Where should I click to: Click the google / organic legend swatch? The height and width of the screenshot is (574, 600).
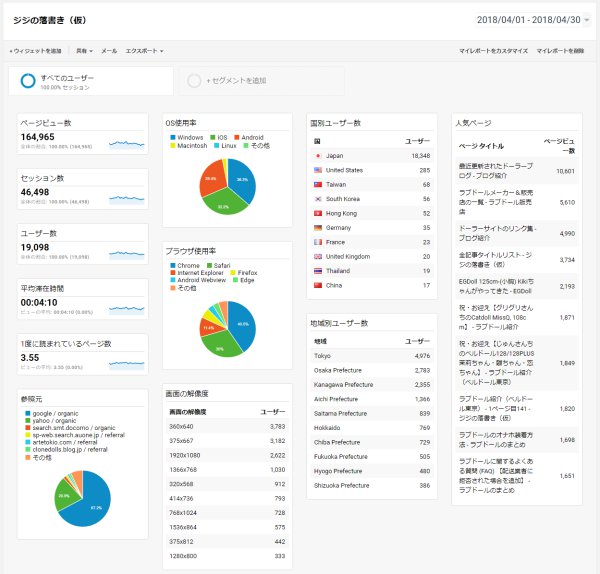pos(28,413)
